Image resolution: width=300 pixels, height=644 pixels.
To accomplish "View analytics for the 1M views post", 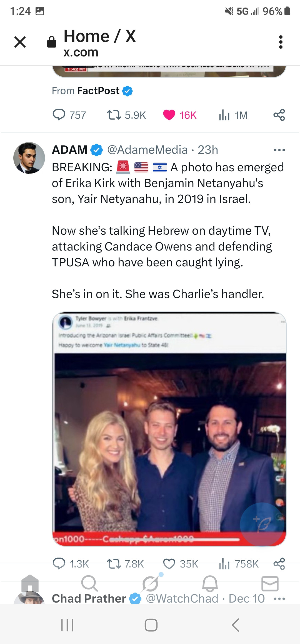I will click(224, 115).
